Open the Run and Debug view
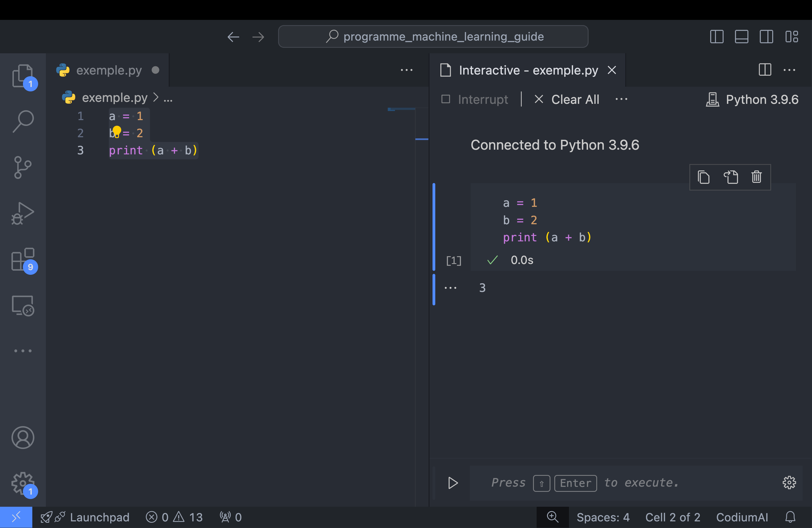 click(x=23, y=213)
